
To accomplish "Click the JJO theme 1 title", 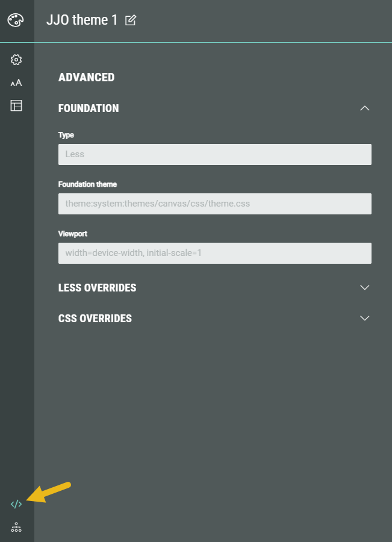I will 82,20.
